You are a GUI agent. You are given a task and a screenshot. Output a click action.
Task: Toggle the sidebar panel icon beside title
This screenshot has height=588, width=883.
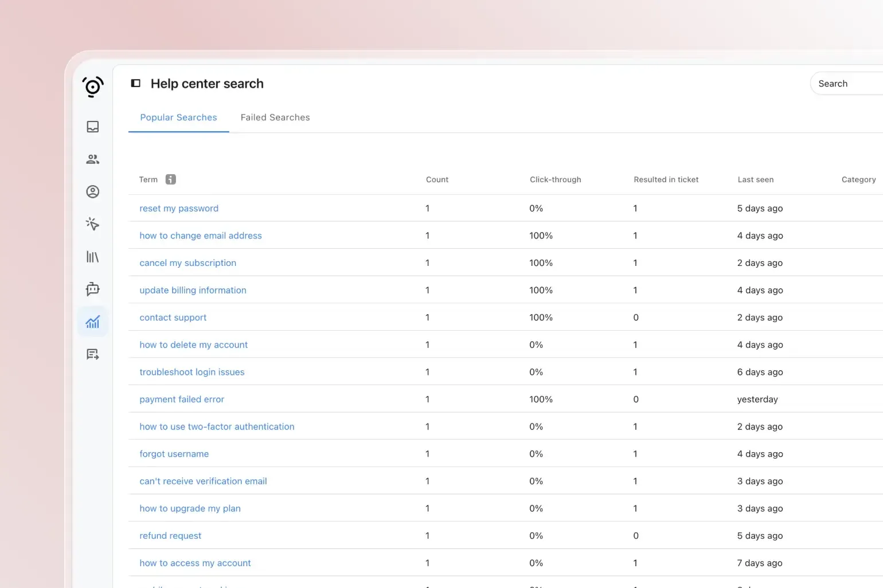[x=136, y=84]
